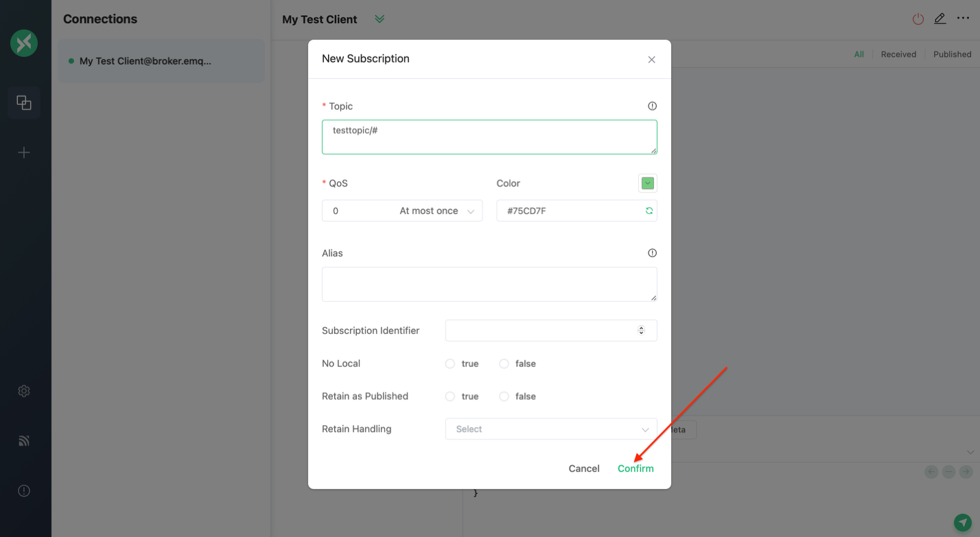The image size is (980, 537).
Task: Cancel the New Subscription dialog
Action: click(583, 468)
